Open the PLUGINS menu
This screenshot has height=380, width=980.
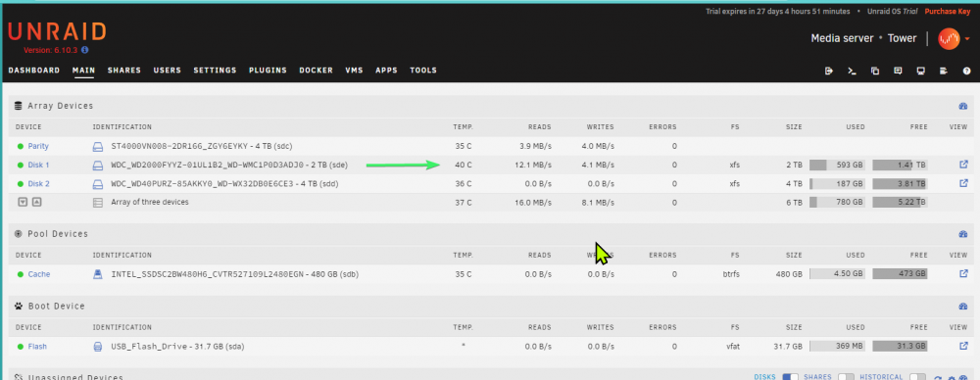pos(269,71)
